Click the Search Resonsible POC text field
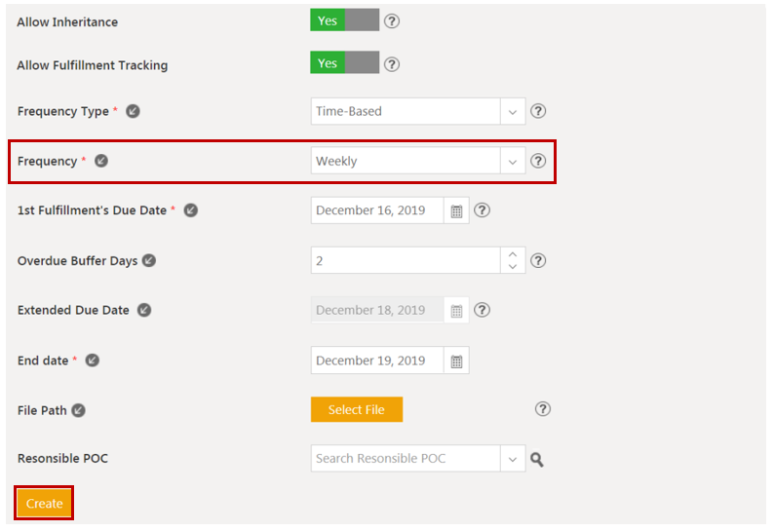Image resolution: width=774 pixels, height=532 pixels. pyautogui.click(x=405, y=459)
